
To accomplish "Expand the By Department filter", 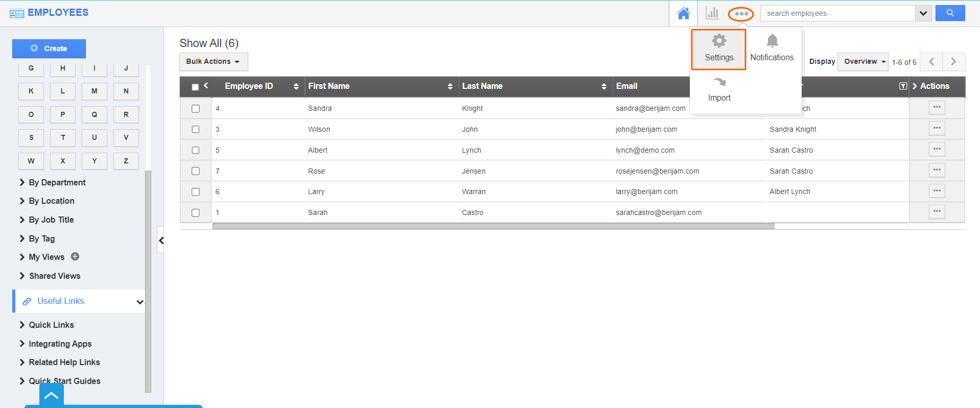I will 57,182.
